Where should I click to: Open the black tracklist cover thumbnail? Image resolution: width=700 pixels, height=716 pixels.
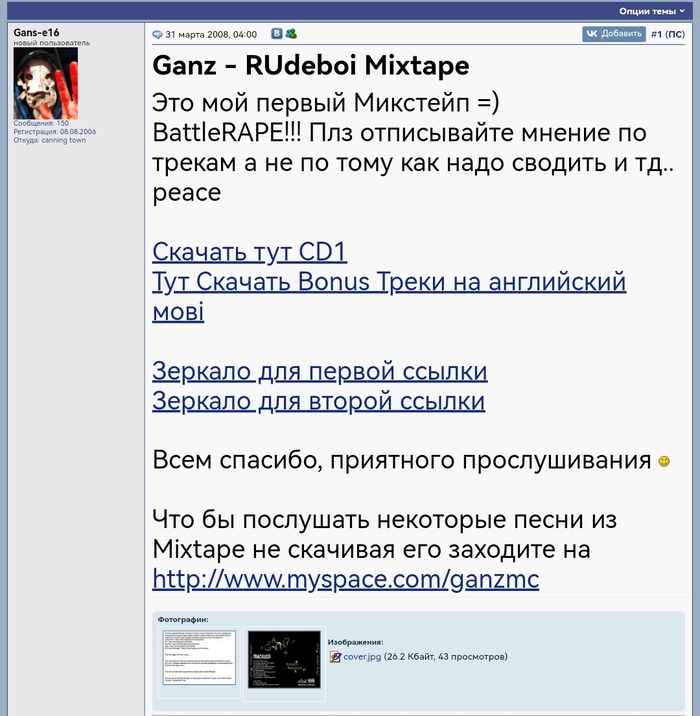click(x=284, y=659)
